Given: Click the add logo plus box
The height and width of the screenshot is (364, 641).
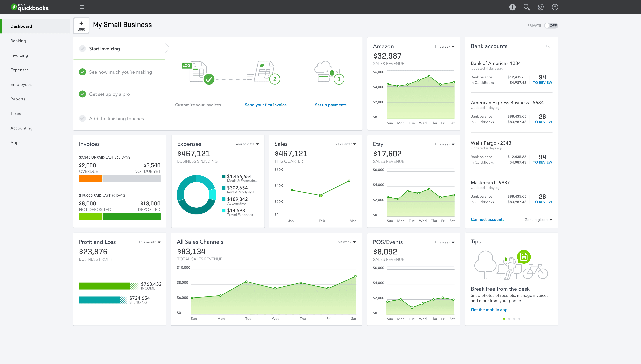Looking at the screenshot, I should pos(81,25).
